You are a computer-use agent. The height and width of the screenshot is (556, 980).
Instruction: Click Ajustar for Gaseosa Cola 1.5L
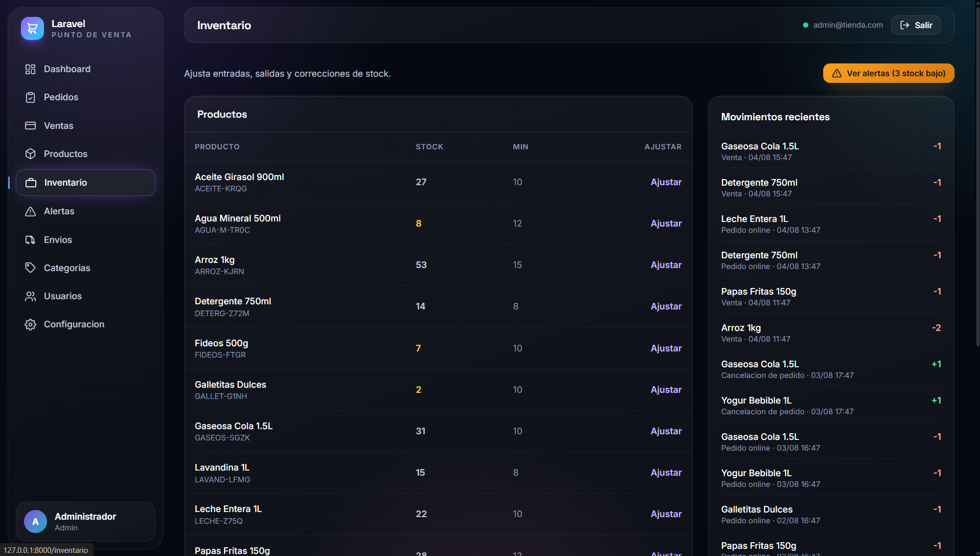coord(666,431)
